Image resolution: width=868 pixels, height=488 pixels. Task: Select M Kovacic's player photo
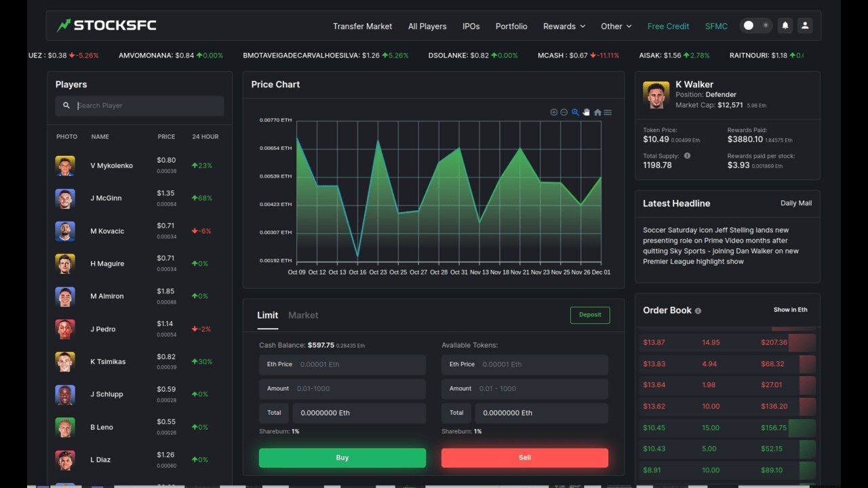click(65, 231)
